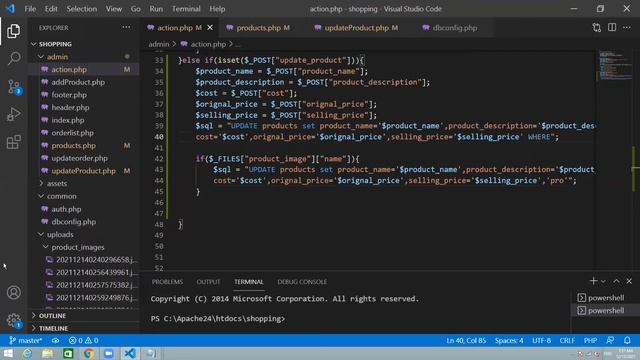Change language mode via PHP entry
Image resolution: width=640 pixels, height=360 pixels.
[590, 340]
